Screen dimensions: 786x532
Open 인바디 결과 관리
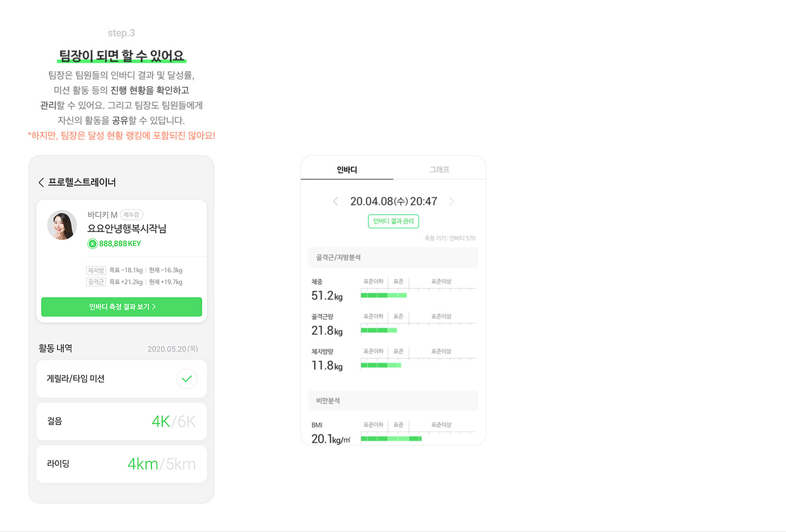point(393,221)
